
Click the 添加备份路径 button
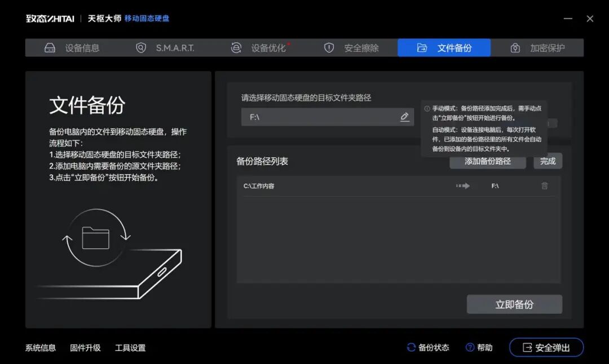pyautogui.click(x=487, y=161)
